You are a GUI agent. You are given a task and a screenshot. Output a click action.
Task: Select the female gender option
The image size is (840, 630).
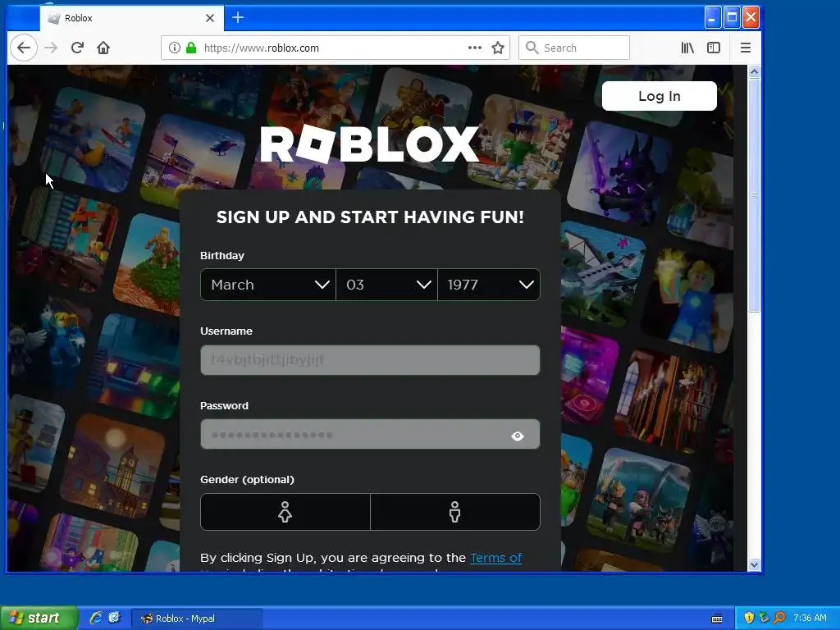[x=285, y=512]
